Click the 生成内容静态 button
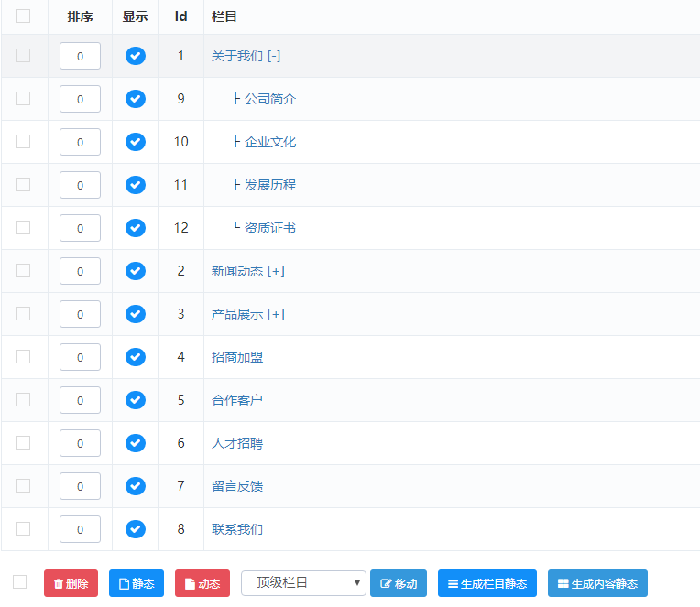This screenshot has width=700, height=607. pyautogui.click(x=597, y=583)
